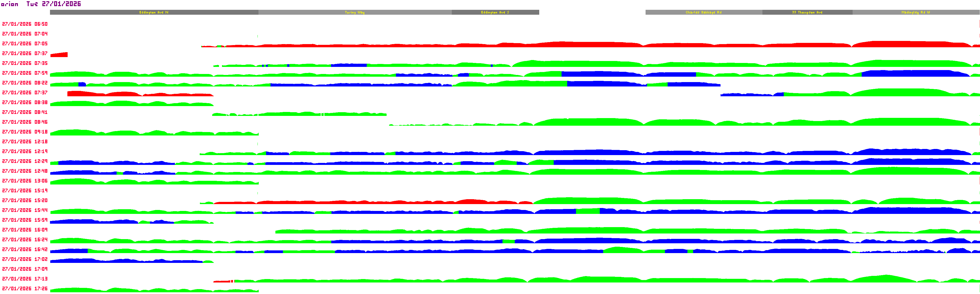Click the Eddington Ave S header label
Image resolution: width=980 pixels, height=294 pixels.
[x=495, y=12]
